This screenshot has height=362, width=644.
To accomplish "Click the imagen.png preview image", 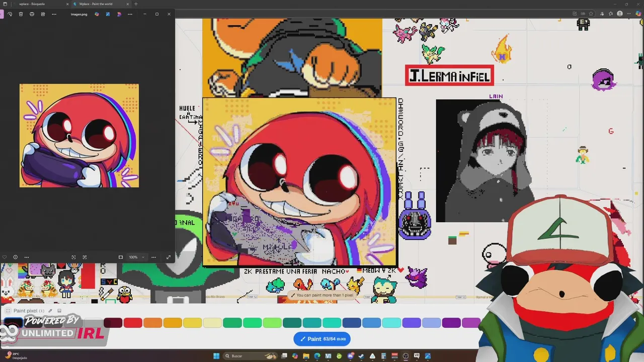I will pos(79,136).
